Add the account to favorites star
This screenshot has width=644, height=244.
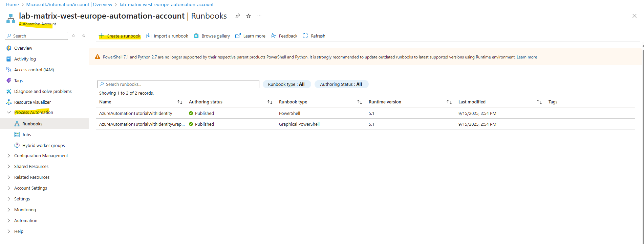[x=249, y=16]
